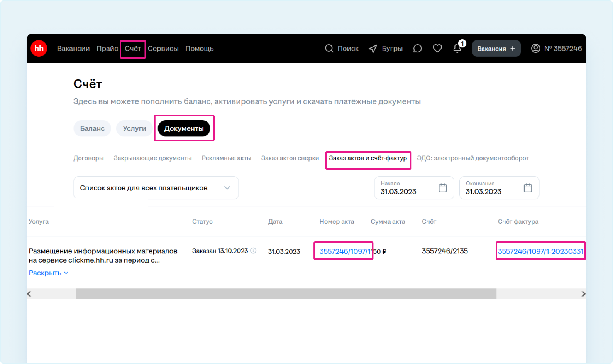613x364 pixels.
Task: Open ЭДО: электронный документооборот subtab
Action: [473, 158]
